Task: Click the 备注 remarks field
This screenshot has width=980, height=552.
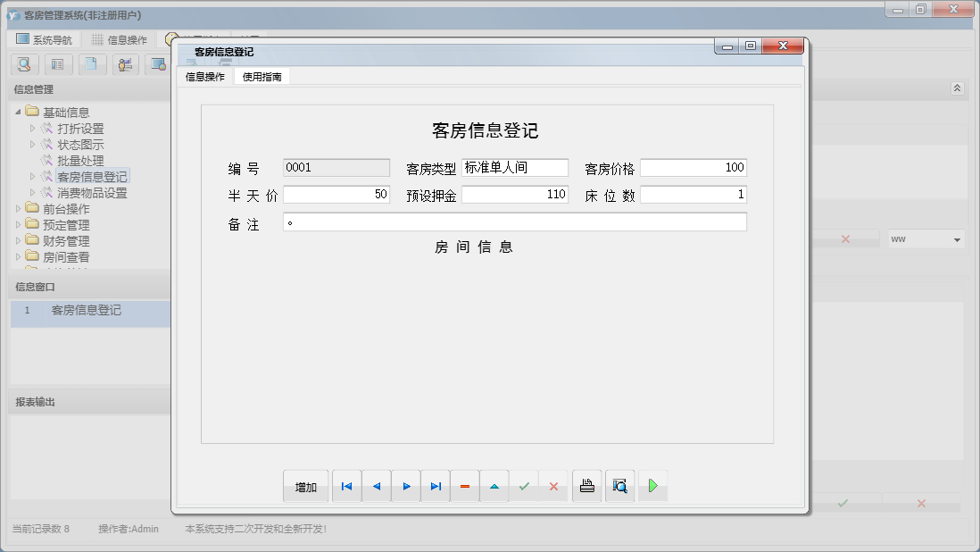Action: coord(515,222)
